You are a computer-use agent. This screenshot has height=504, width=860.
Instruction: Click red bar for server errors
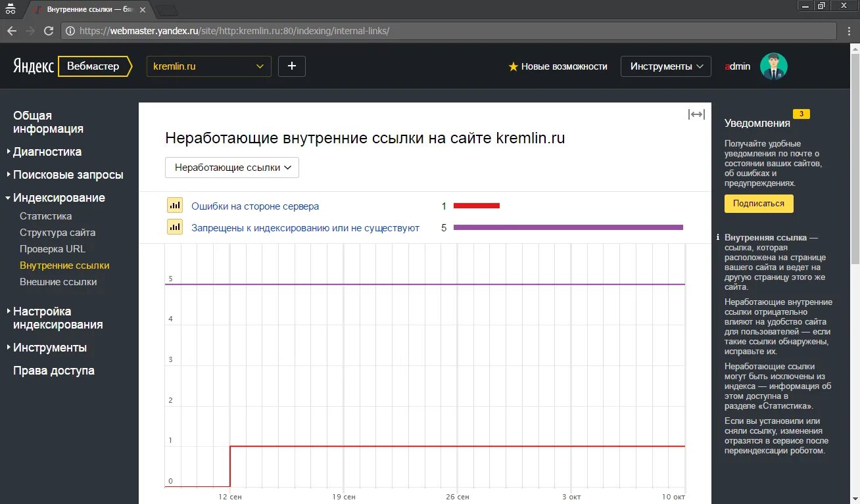(x=477, y=206)
